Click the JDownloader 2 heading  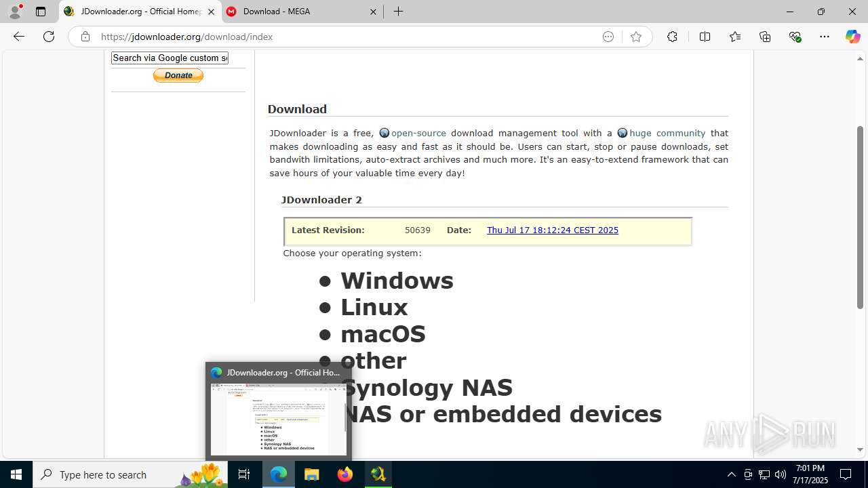click(321, 199)
